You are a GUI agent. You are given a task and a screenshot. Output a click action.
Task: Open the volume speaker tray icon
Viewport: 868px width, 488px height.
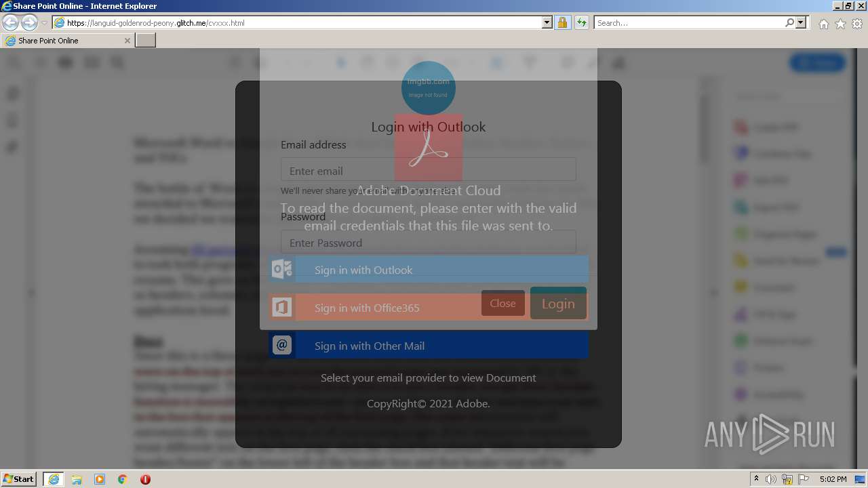(771, 479)
